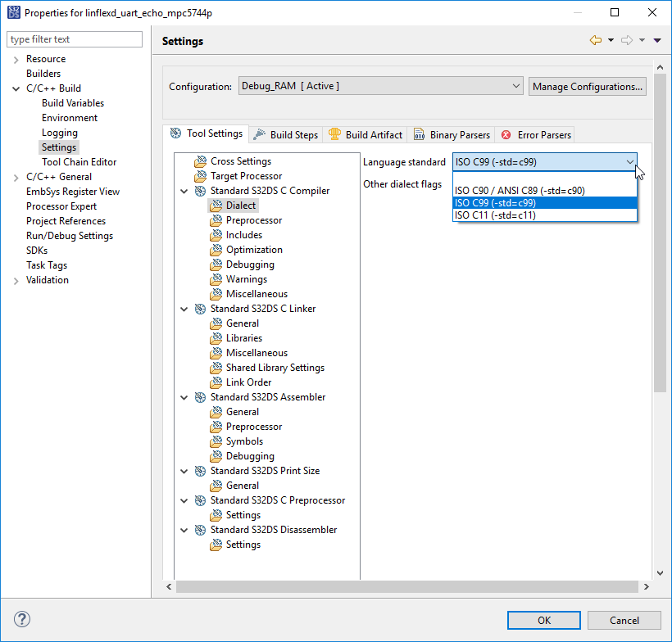The height and width of the screenshot is (642, 672).
Task: Select Tool Chain Editor in the tree
Action: (79, 162)
